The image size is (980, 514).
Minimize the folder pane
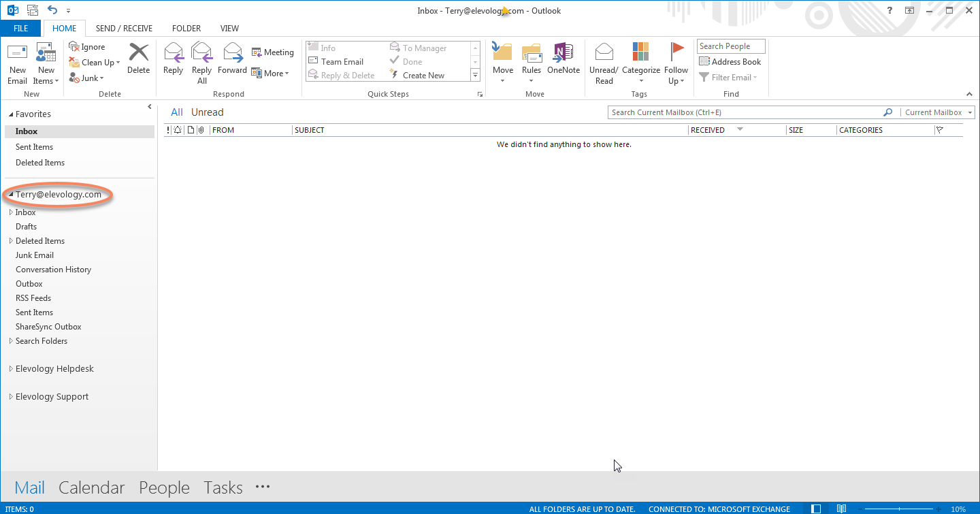point(150,107)
